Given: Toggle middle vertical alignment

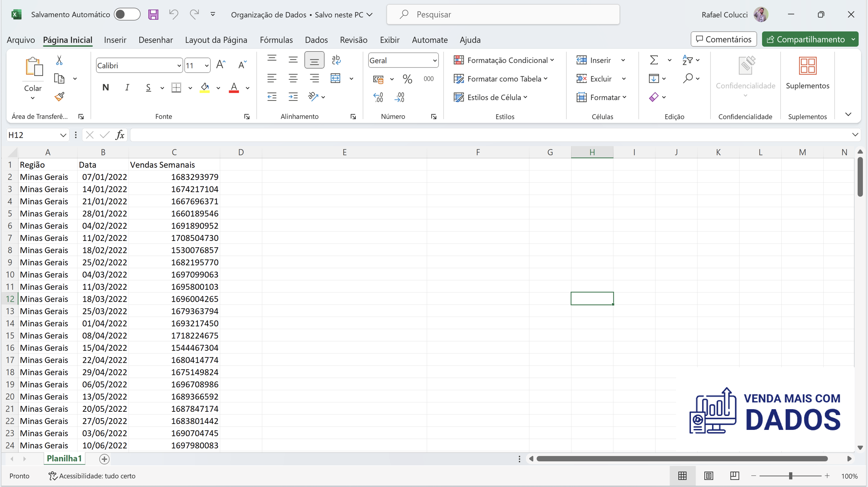Looking at the screenshot, I should [293, 60].
